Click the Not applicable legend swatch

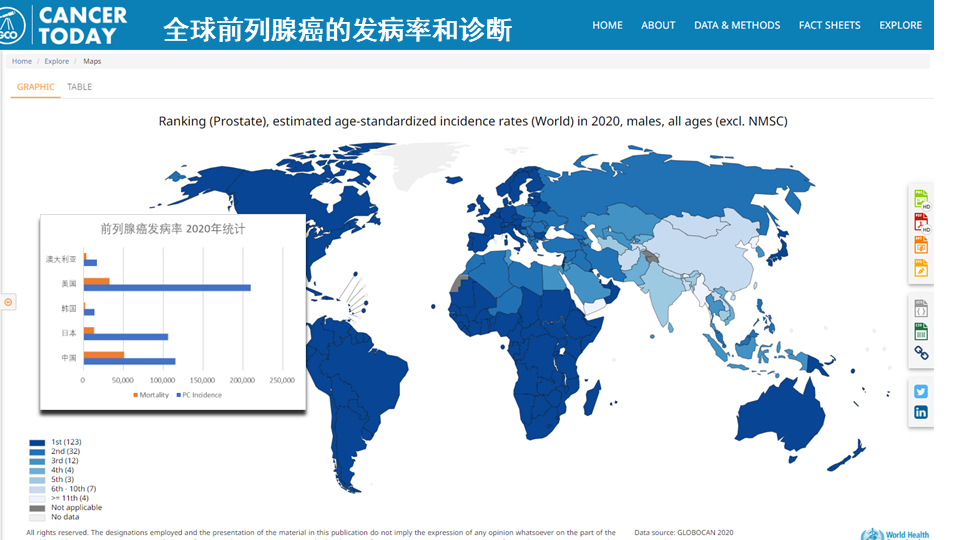37,507
